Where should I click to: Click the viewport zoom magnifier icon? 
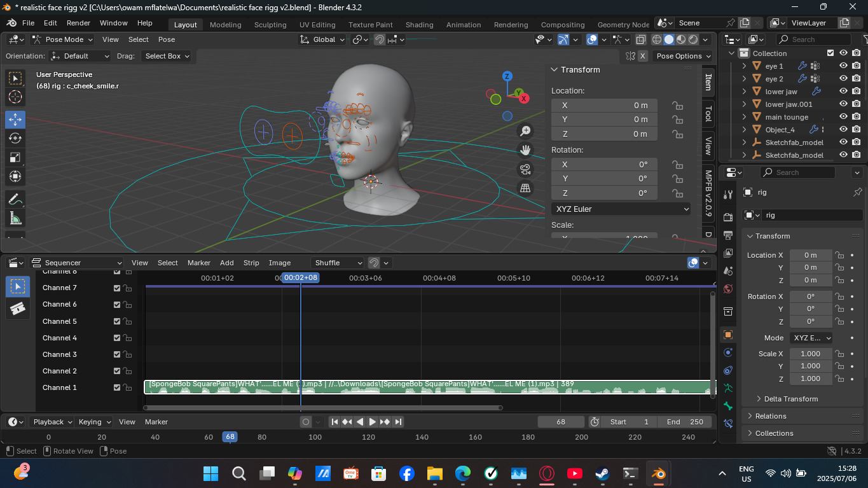[x=525, y=131]
